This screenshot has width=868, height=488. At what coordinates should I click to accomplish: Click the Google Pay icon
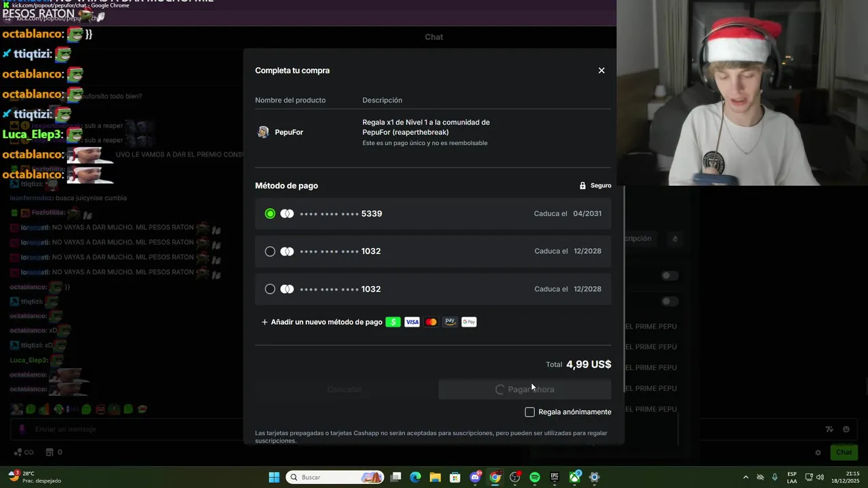pos(469,322)
